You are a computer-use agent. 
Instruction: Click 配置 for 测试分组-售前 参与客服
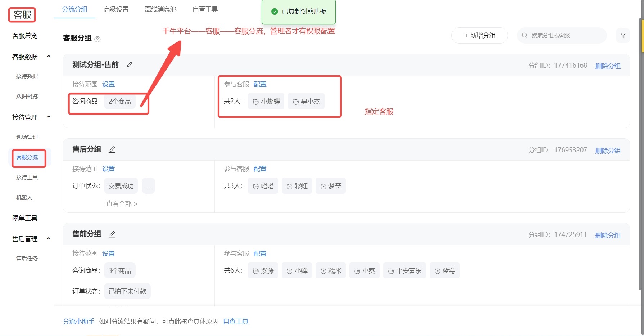260,84
